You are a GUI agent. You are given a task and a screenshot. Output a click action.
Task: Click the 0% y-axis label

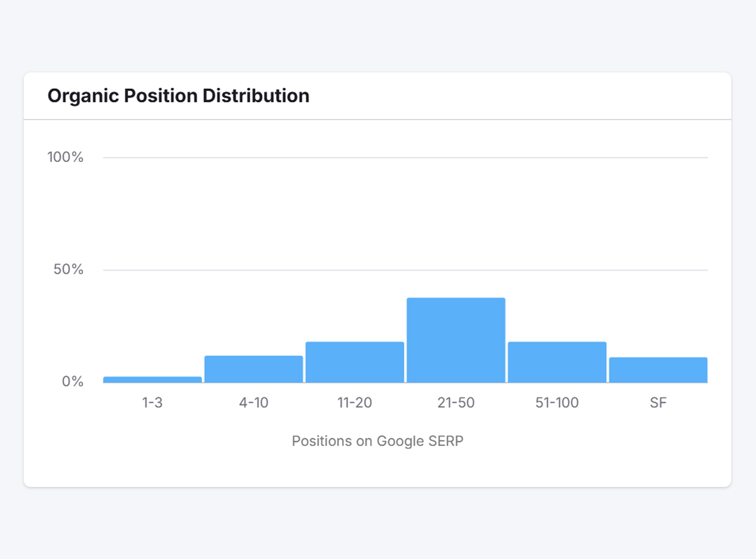click(73, 381)
